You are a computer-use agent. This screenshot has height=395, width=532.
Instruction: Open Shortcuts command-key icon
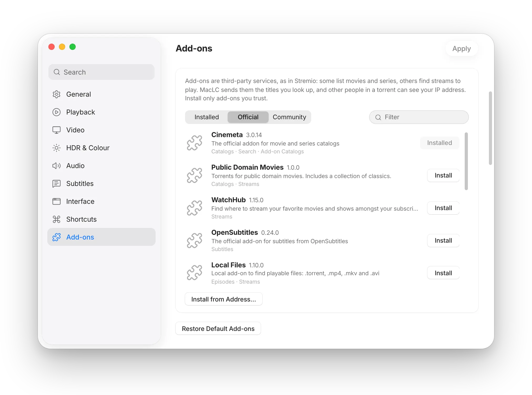(x=57, y=219)
